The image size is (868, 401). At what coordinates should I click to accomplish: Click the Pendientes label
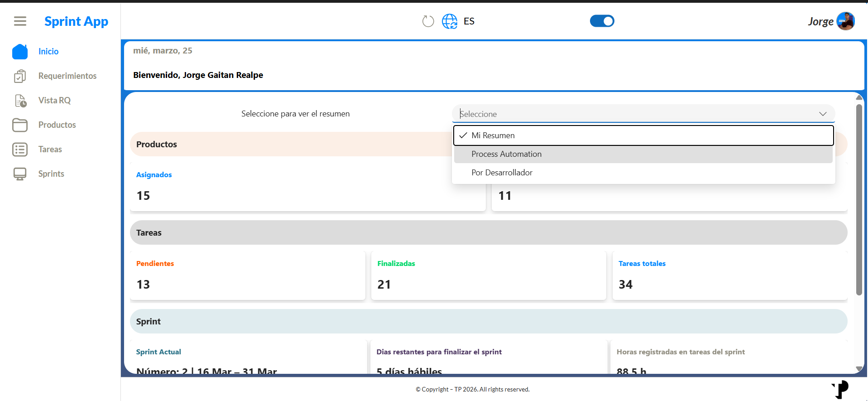tap(155, 264)
